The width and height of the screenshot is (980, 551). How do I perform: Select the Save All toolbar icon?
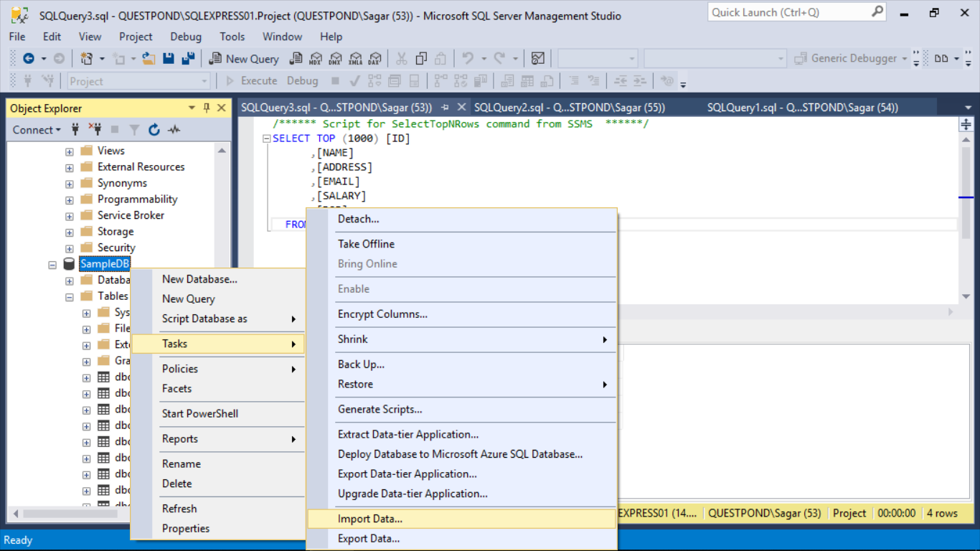[x=188, y=58]
